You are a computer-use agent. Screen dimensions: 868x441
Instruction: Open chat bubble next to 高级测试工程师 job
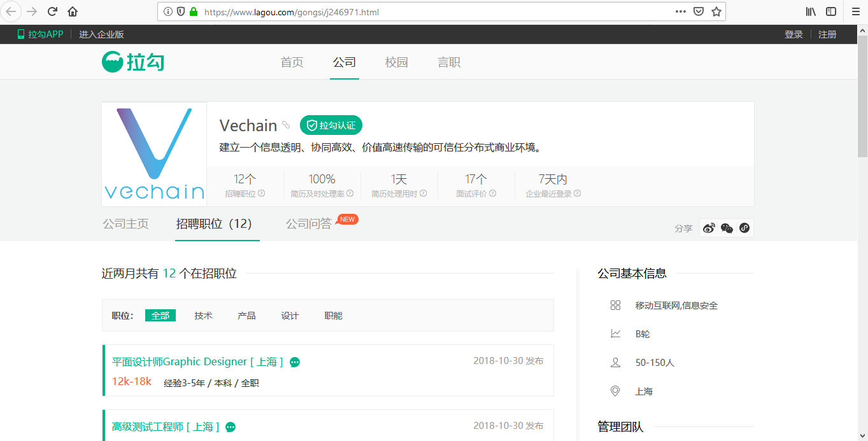coord(231,427)
